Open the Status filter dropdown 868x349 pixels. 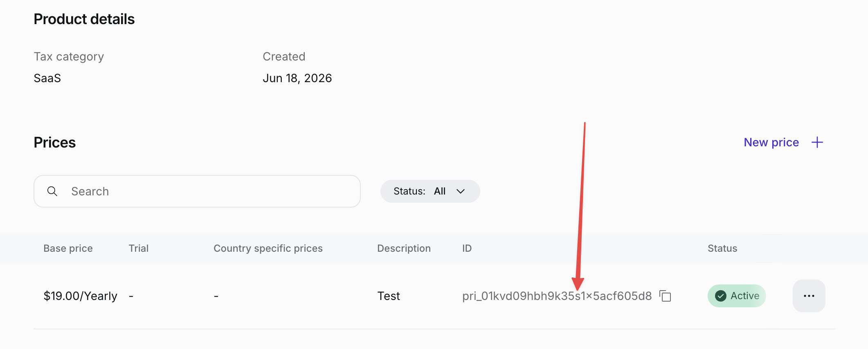(x=430, y=191)
